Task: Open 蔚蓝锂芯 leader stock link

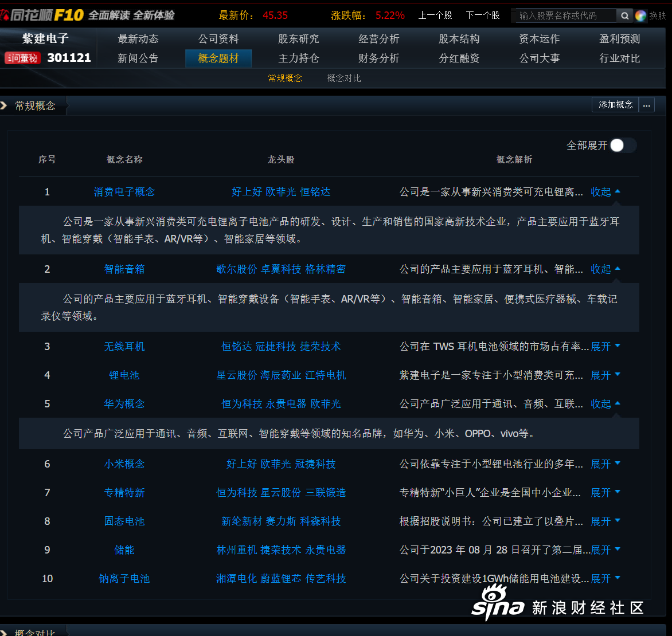Action: tap(281, 578)
